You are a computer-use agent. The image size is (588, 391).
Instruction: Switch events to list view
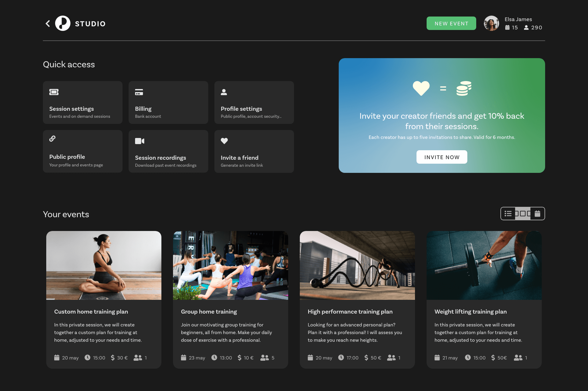508,214
